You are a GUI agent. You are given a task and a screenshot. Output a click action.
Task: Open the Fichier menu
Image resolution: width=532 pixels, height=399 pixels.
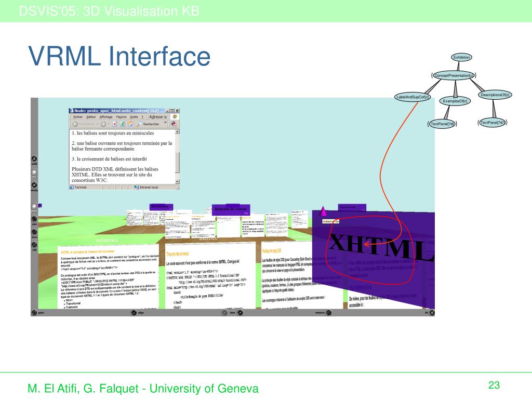[x=78, y=117]
